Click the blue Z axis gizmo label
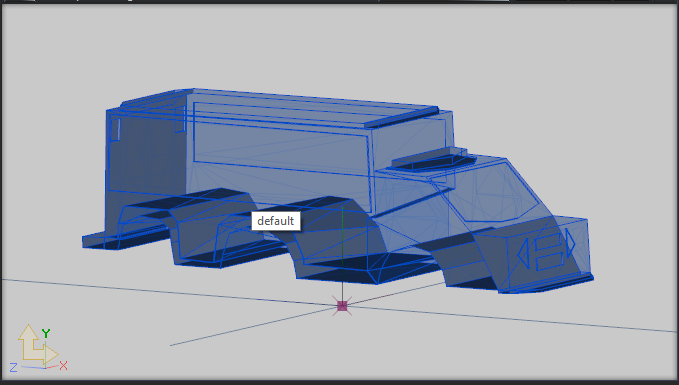 pyautogui.click(x=13, y=368)
